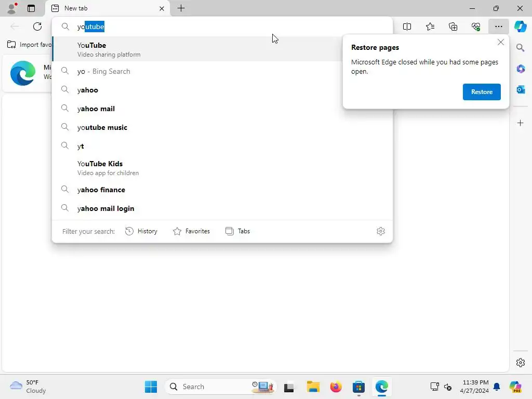Filter search by Tabs
532x399 pixels.
coord(237,231)
